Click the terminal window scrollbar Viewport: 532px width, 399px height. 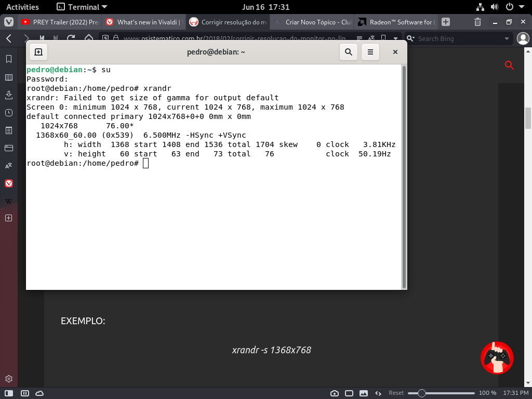[x=404, y=177]
